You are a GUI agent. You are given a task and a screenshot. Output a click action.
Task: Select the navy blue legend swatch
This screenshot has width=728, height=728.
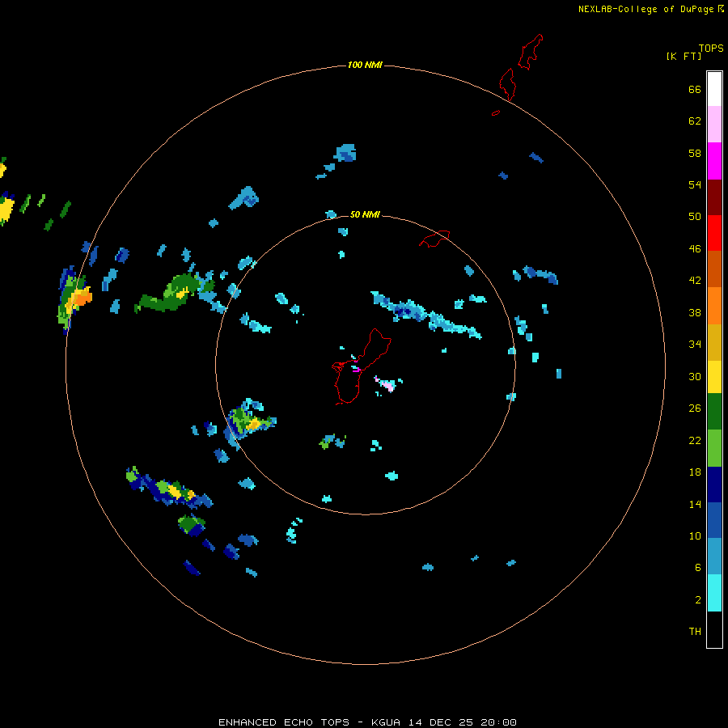(x=714, y=485)
